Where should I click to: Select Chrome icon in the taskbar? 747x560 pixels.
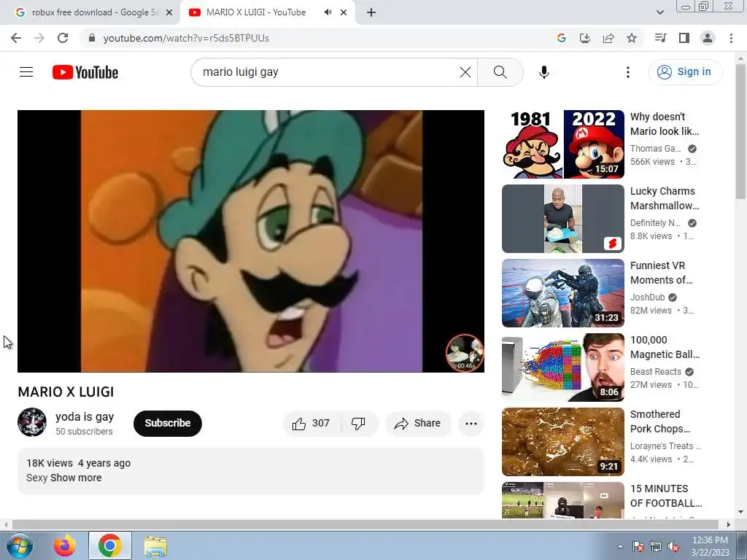[x=110, y=545]
